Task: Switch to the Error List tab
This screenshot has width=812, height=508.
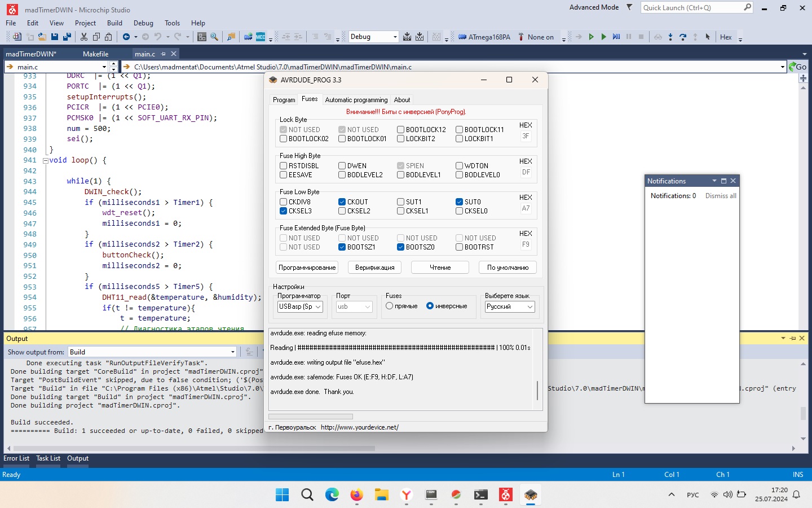Action: (x=16, y=458)
